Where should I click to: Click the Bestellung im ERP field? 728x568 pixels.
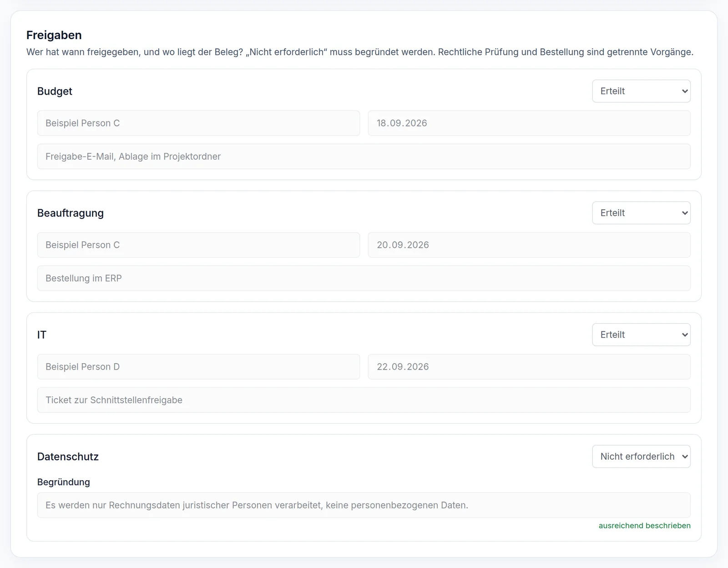[364, 278]
